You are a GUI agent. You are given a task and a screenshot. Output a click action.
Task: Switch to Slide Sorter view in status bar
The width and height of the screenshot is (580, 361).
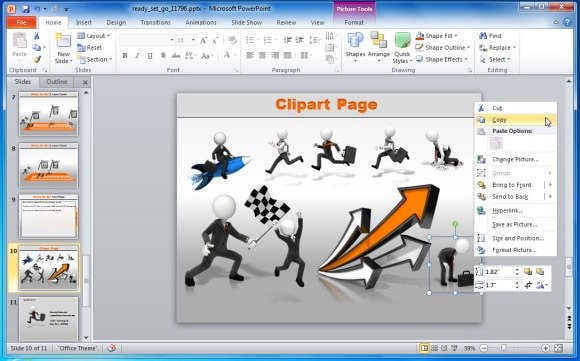(435, 348)
